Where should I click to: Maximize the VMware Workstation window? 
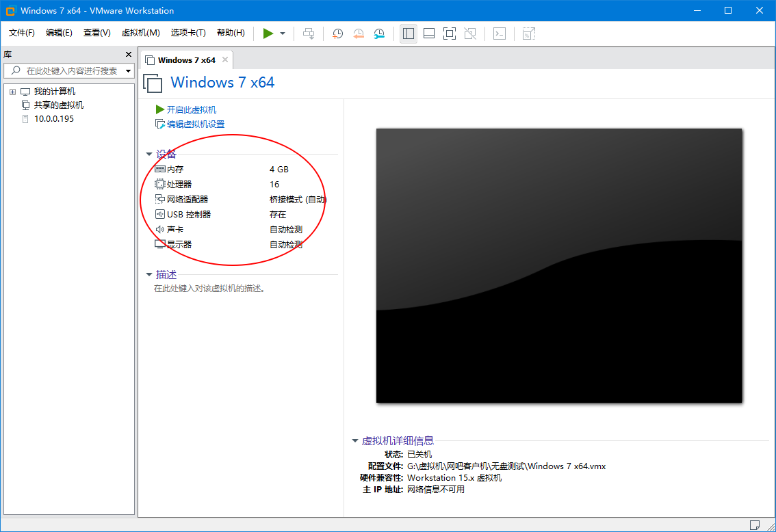(x=728, y=10)
